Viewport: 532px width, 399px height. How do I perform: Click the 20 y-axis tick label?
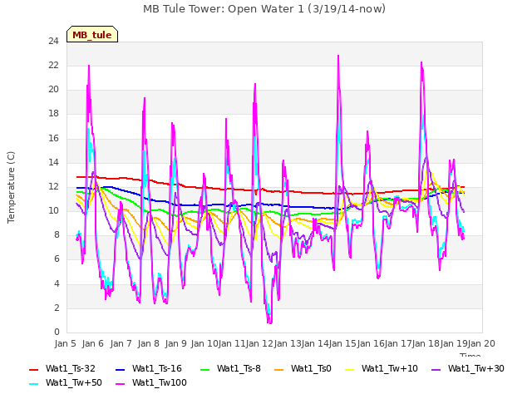53,90
